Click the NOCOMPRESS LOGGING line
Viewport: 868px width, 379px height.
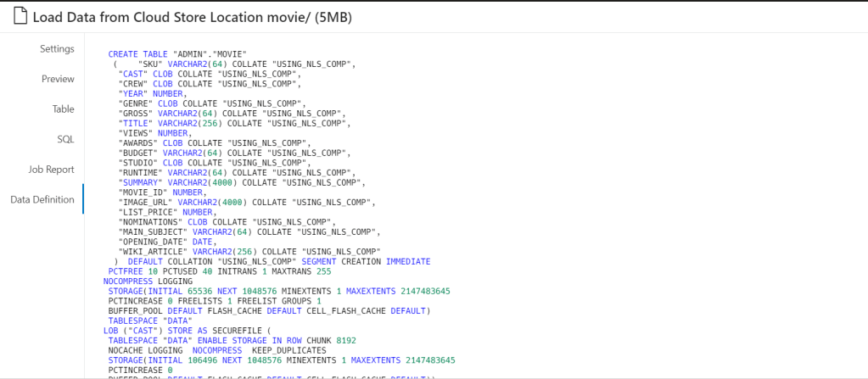coord(148,281)
